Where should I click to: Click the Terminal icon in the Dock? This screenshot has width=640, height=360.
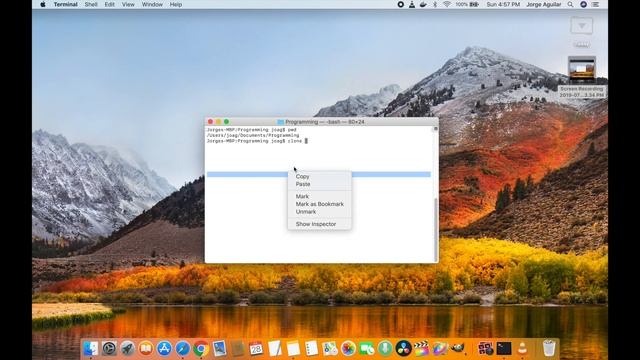point(504,348)
